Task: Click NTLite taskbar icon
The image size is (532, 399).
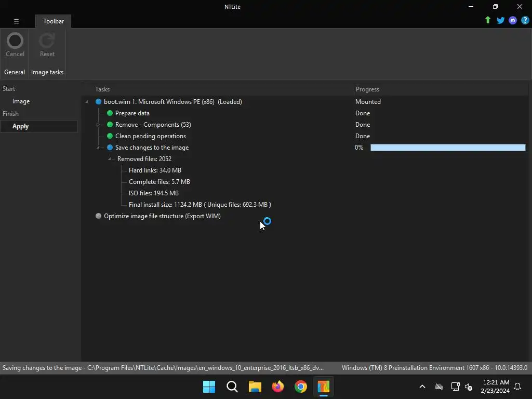Action: [x=323, y=387]
